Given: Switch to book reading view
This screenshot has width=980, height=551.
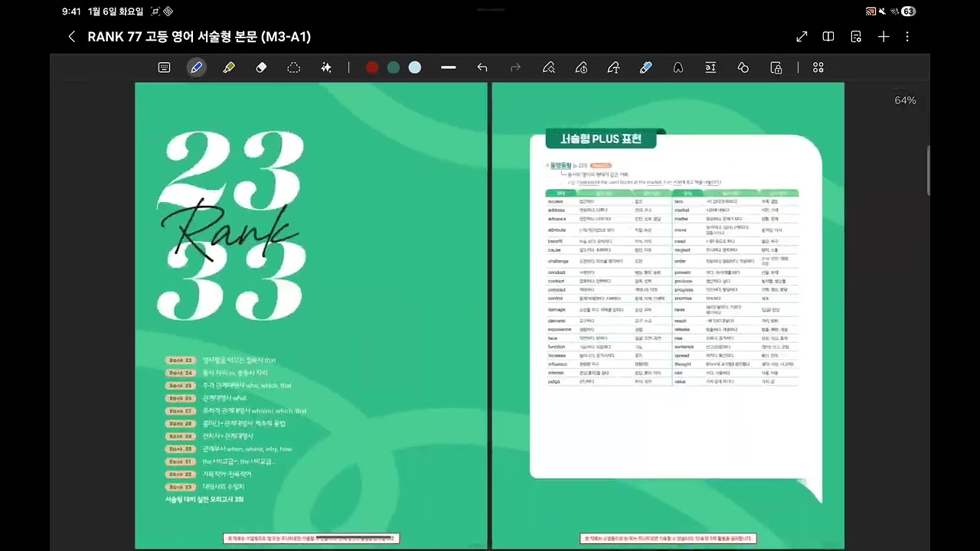Looking at the screenshot, I should click(828, 37).
